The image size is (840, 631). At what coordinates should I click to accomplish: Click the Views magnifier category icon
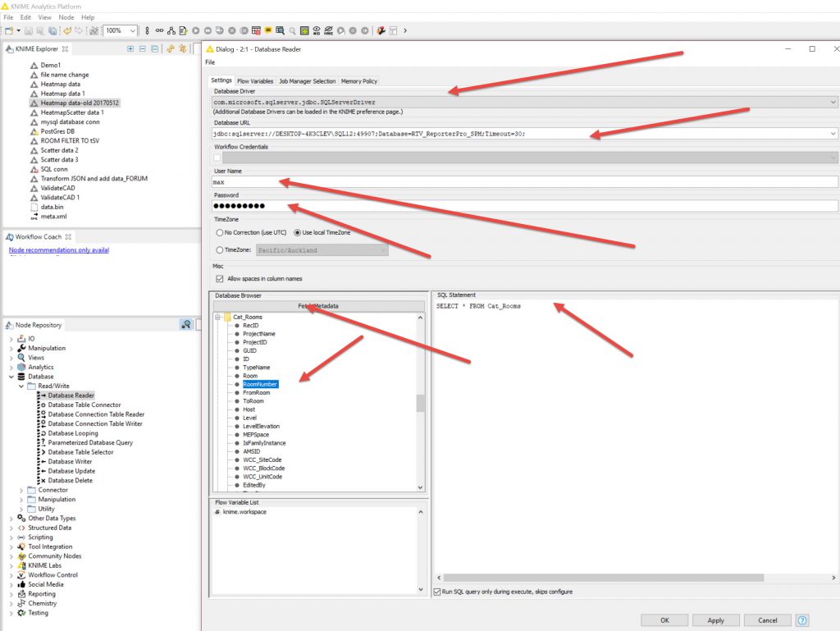[21, 358]
